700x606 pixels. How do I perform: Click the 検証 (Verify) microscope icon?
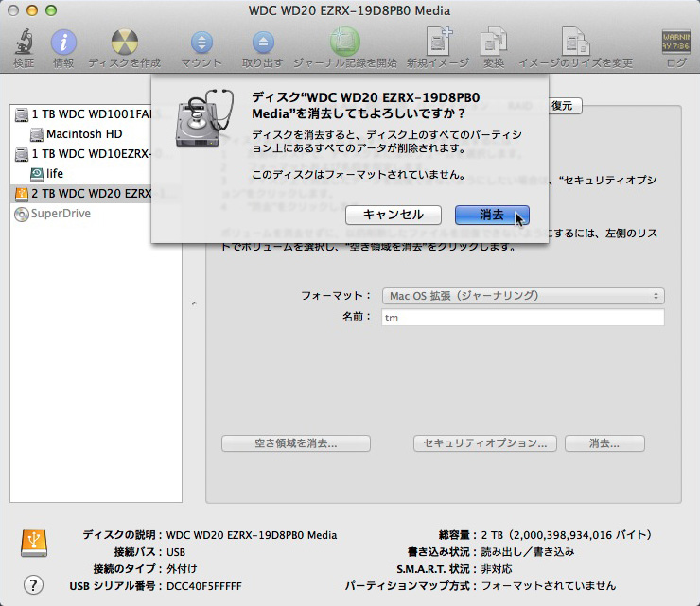[24, 43]
